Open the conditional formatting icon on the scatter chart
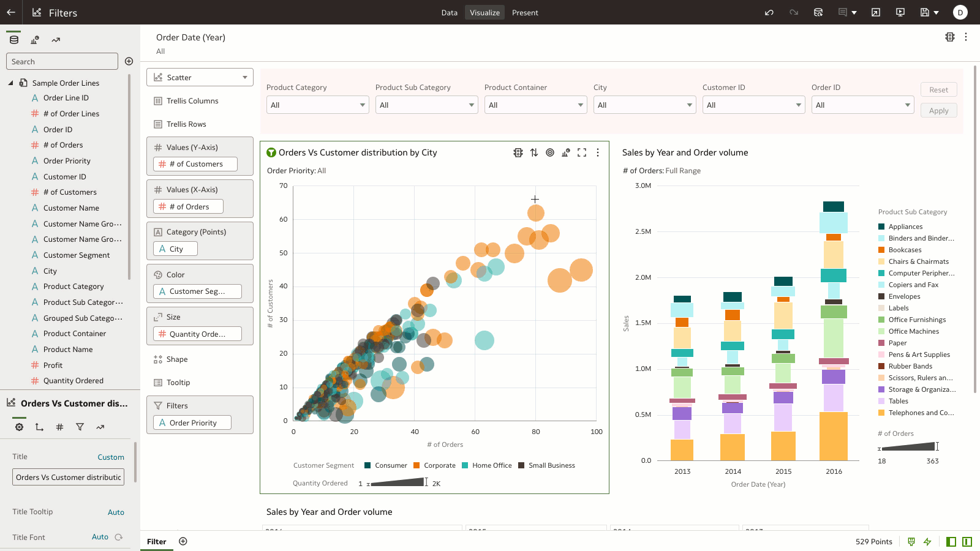980x551 pixels. (x=518, y=152)
